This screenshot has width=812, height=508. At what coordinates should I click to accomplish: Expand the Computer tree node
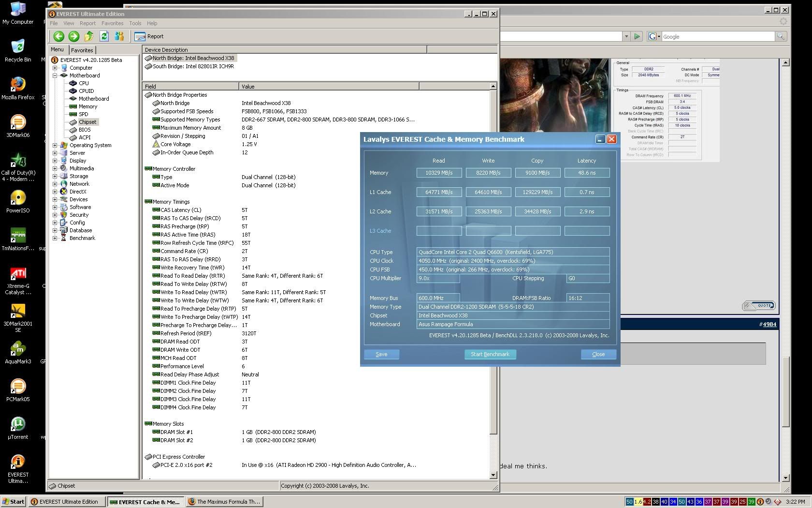click(55, 68)
